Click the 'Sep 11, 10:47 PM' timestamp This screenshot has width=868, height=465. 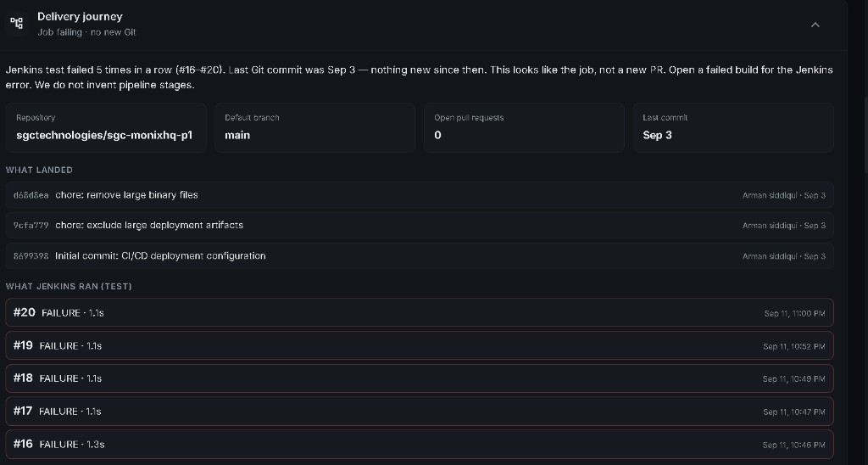point(793,412)
